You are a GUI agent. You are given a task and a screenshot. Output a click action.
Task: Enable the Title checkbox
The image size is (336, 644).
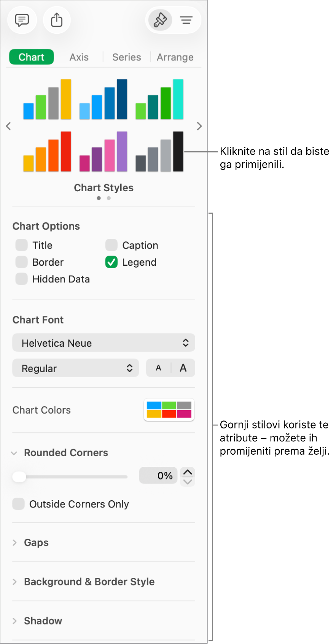pos(22,245)
